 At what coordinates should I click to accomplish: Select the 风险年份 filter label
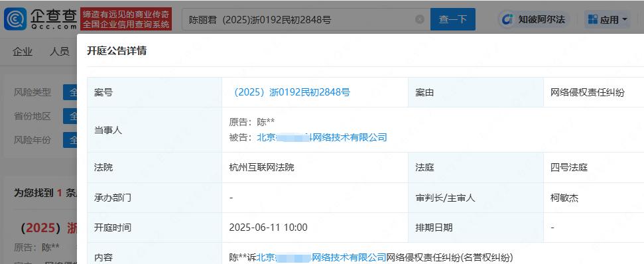32,140
